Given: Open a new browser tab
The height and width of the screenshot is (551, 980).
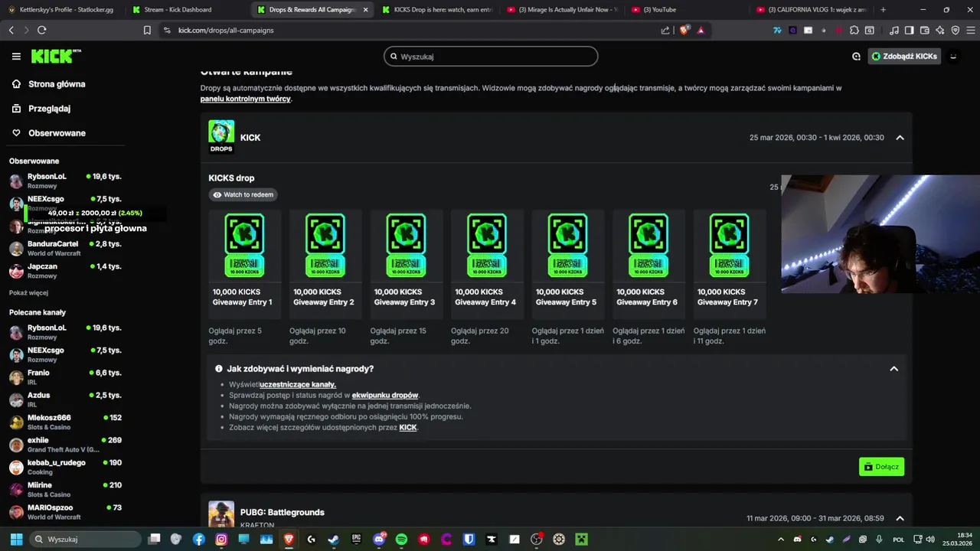Looking at the screenshot, I should 883,10.
